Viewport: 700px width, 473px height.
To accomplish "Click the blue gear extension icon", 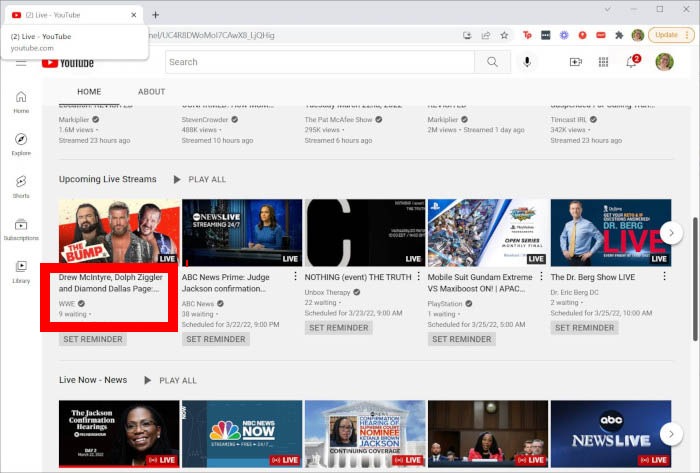I will pos(564,35).
